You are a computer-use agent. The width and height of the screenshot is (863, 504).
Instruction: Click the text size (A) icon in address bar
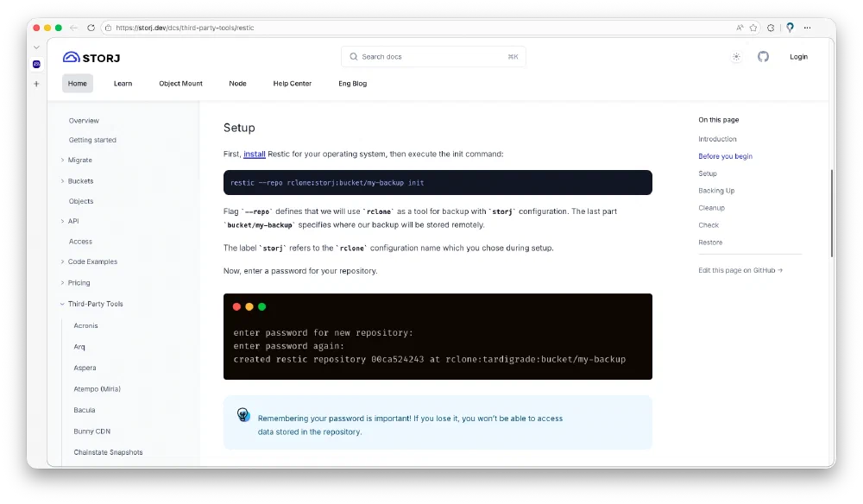click(738, 27)
